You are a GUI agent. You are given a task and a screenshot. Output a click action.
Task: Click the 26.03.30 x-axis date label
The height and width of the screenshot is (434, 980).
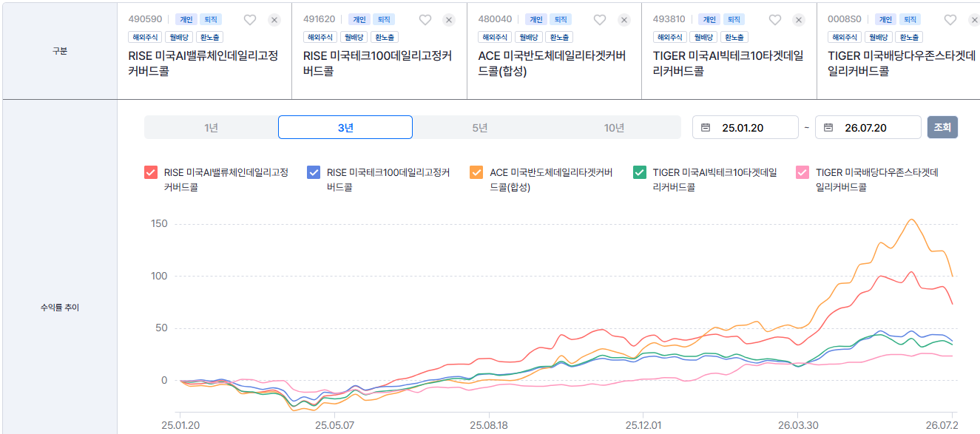[798, 426]
